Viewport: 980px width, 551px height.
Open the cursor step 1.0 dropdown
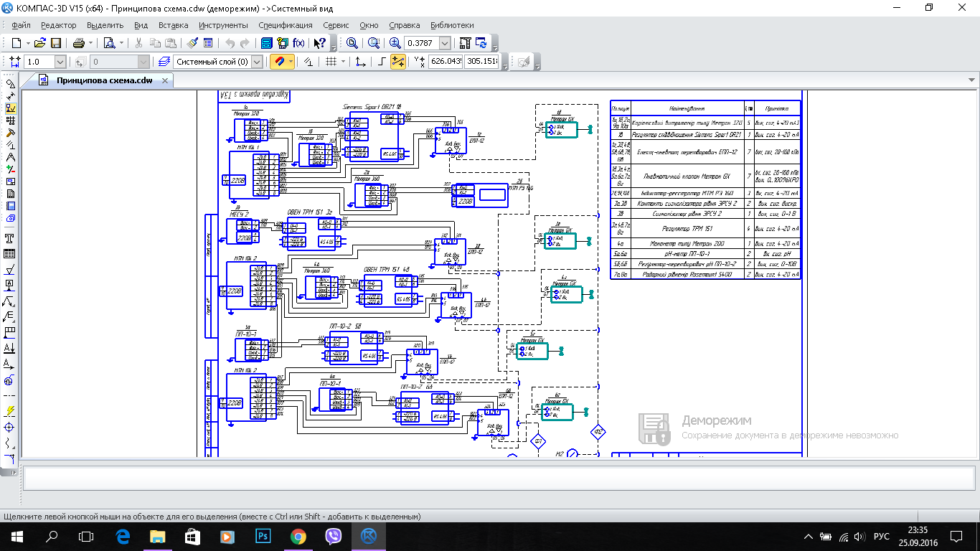[60, 62]
